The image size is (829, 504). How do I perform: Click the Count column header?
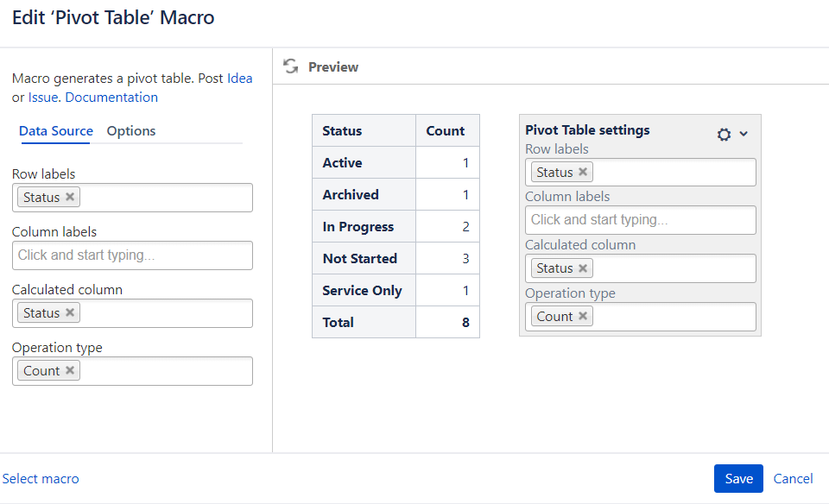click(x=446, y=131)
